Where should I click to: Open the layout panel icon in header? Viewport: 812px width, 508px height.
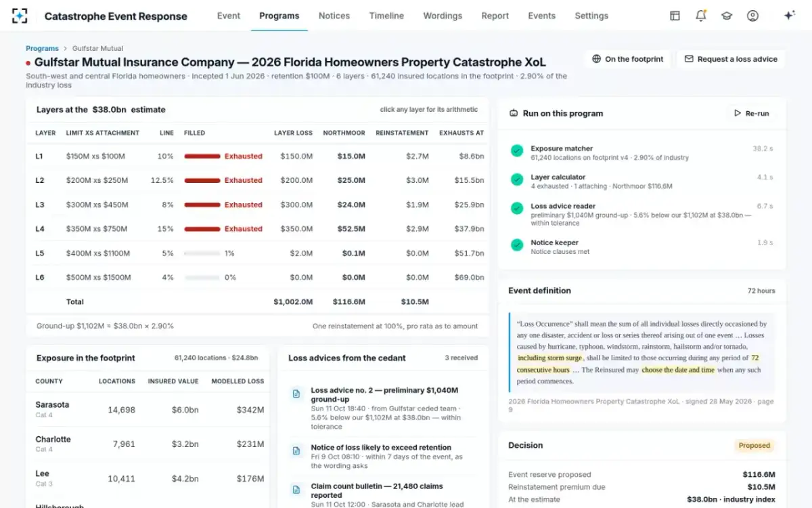click(x=675, y=16)
